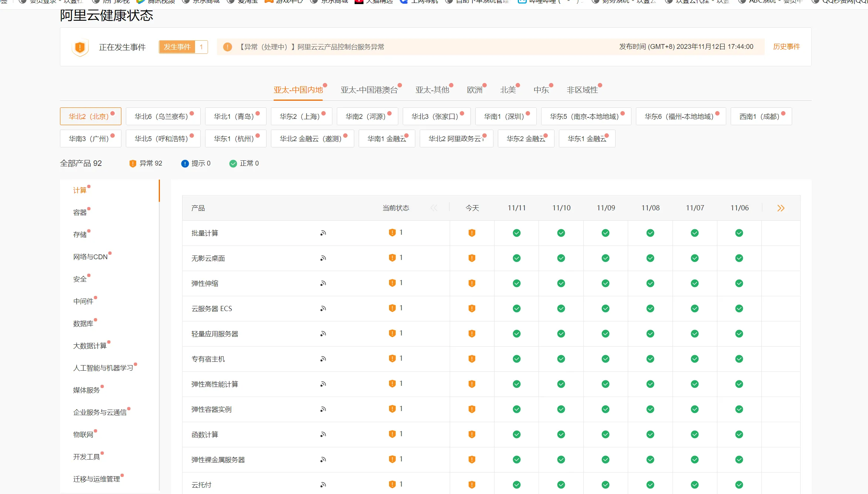
Task: Open 中间件 category in sidebar
Action: click(x=83, y=301)
